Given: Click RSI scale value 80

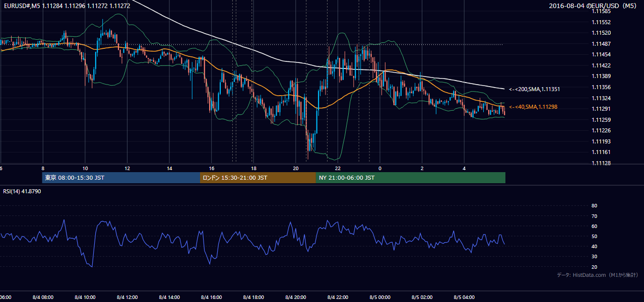Looking at the screenshot, I should click(594, 206).
